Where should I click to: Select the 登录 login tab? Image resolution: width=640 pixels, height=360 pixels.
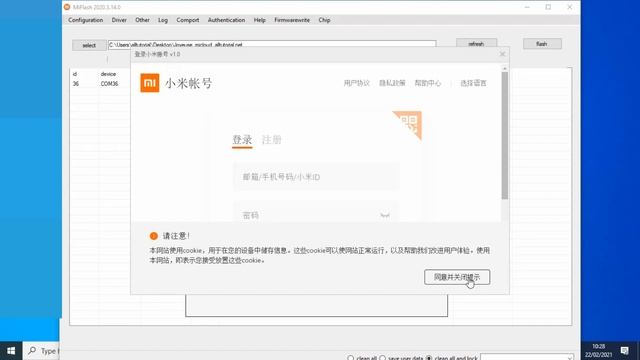tap(242, 140)
